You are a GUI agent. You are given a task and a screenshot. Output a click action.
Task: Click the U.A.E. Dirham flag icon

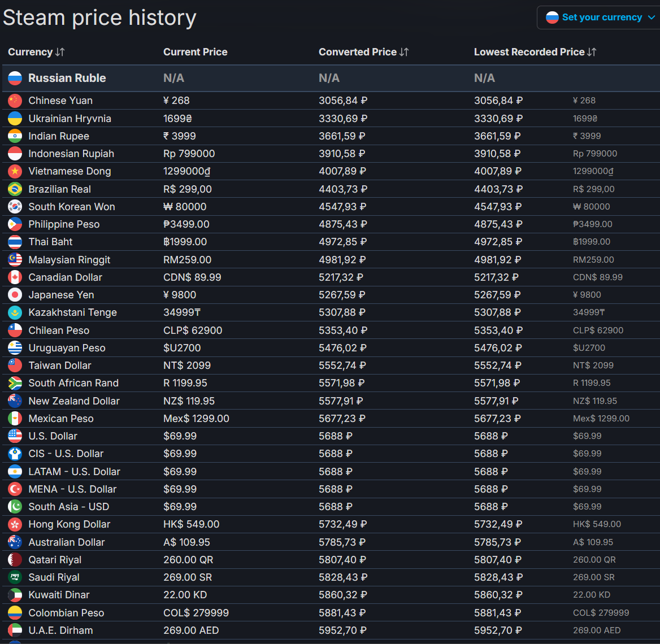point(15,630)
